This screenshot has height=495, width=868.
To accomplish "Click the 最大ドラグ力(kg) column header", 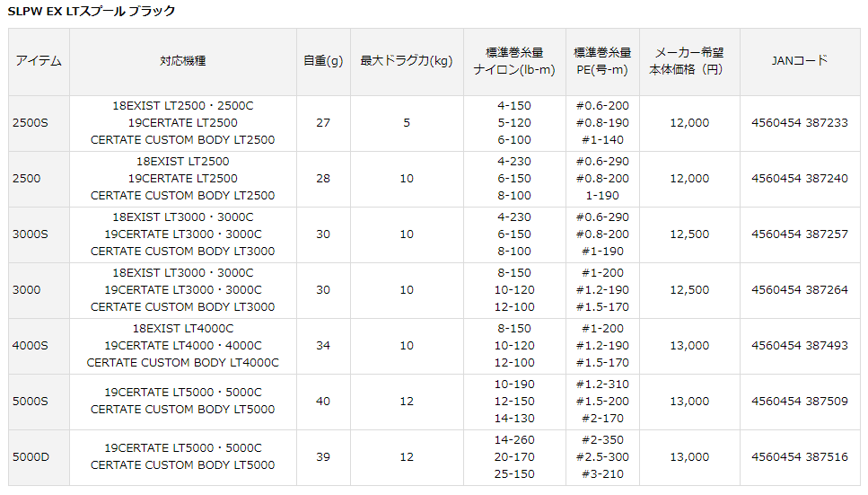I will pyautogui.click(x=407, y=61).
